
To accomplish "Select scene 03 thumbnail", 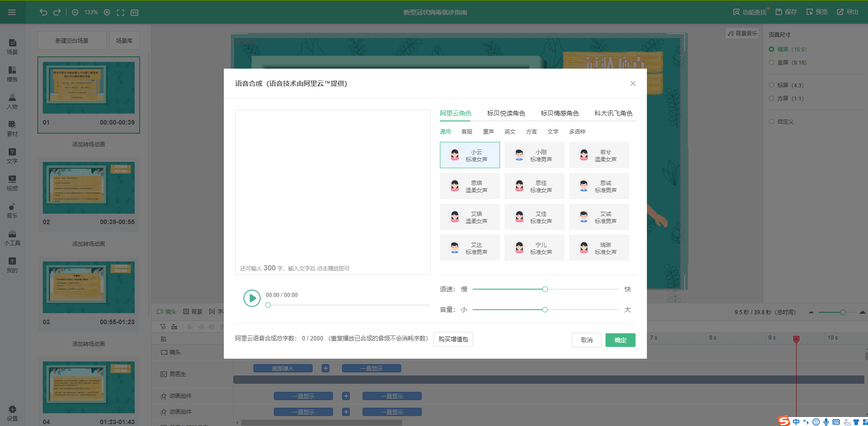I will (89, 287).
